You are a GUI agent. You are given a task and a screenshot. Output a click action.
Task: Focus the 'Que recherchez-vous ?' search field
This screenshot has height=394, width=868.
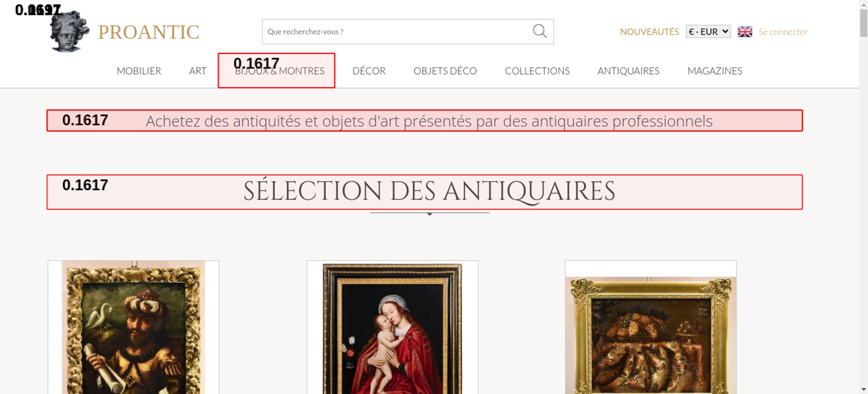395,32
